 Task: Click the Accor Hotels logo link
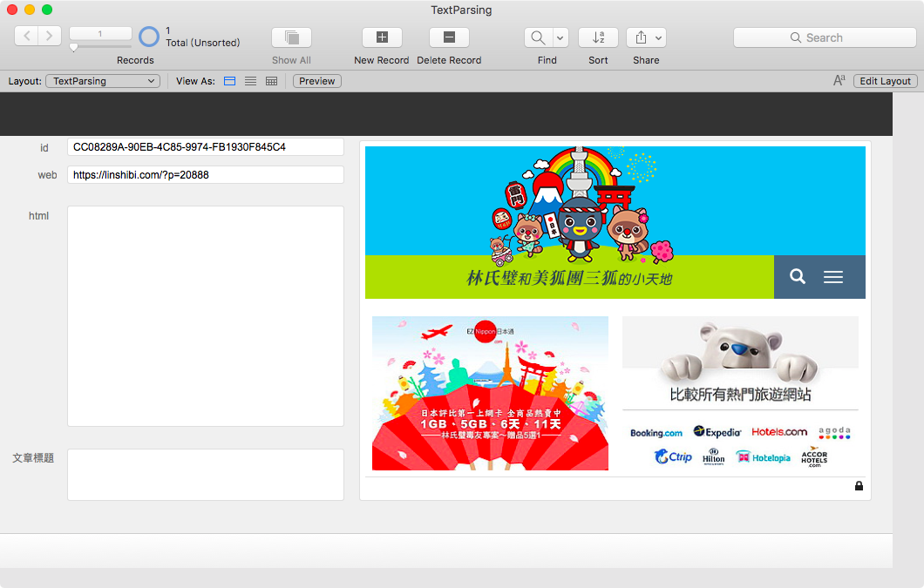tap(814, 456)
